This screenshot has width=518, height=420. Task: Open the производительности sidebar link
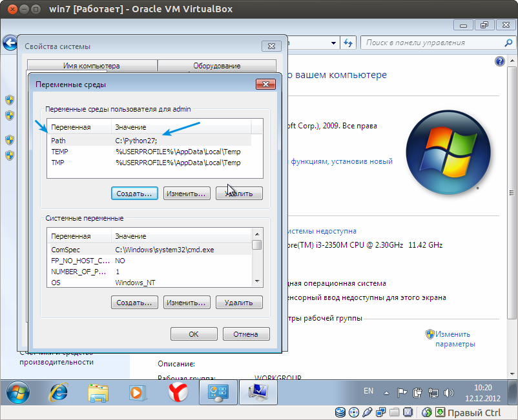(56, 362)
